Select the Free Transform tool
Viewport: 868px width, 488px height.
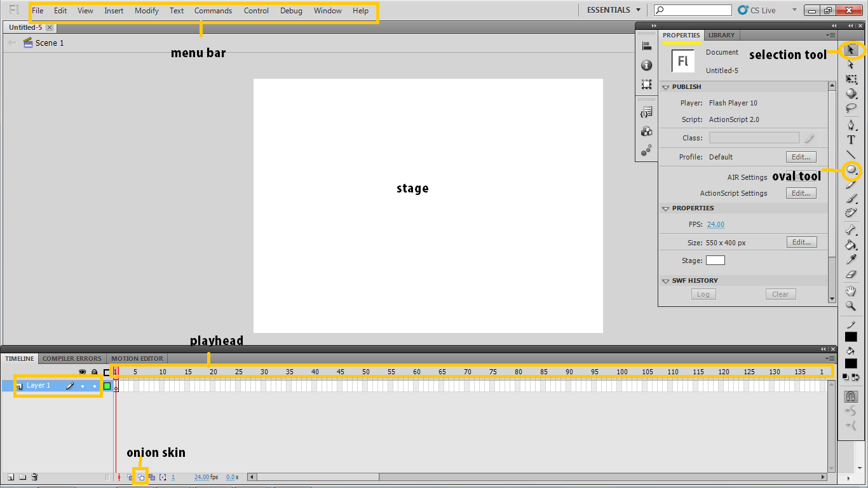(851, 79)
